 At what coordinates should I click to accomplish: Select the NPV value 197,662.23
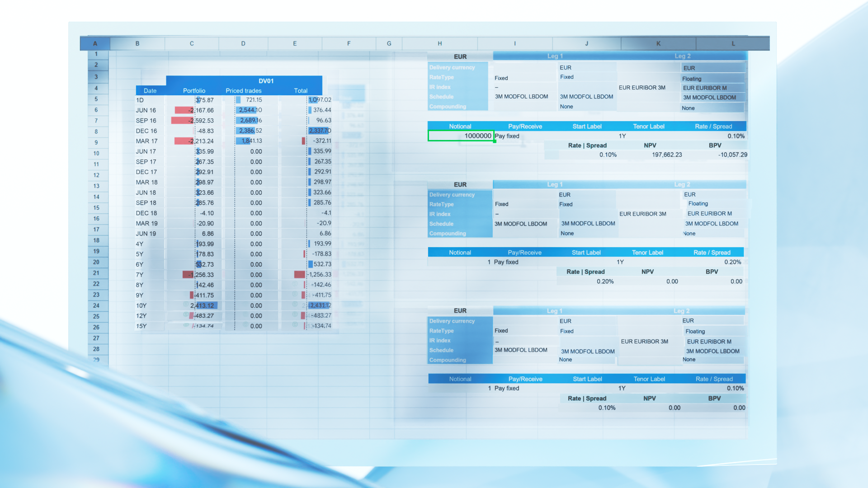pos(667,155)
